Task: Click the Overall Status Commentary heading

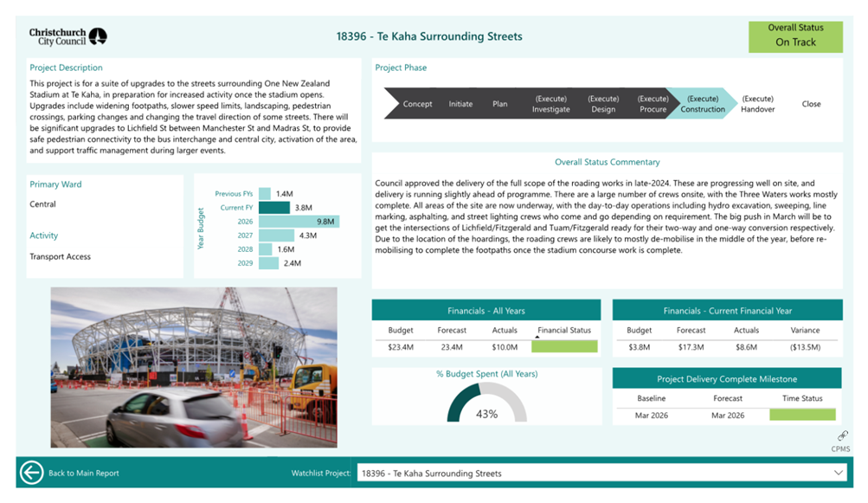Action: (x=608, y=162)
